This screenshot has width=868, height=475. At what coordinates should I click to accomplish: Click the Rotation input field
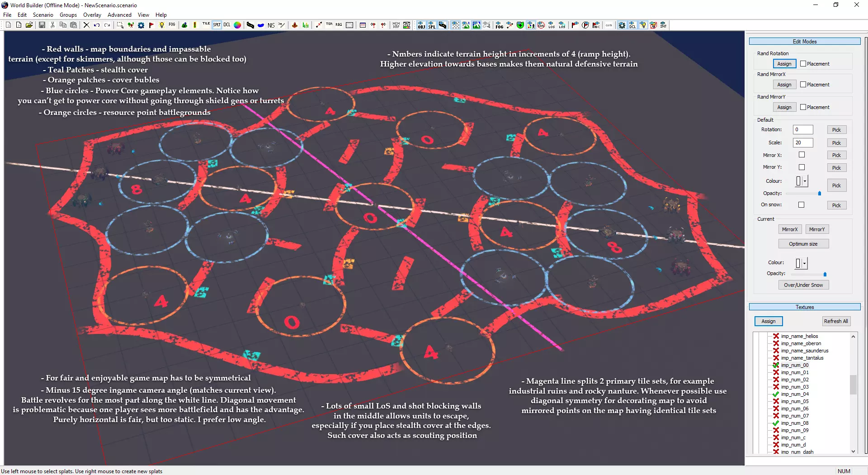coord(803,130)
